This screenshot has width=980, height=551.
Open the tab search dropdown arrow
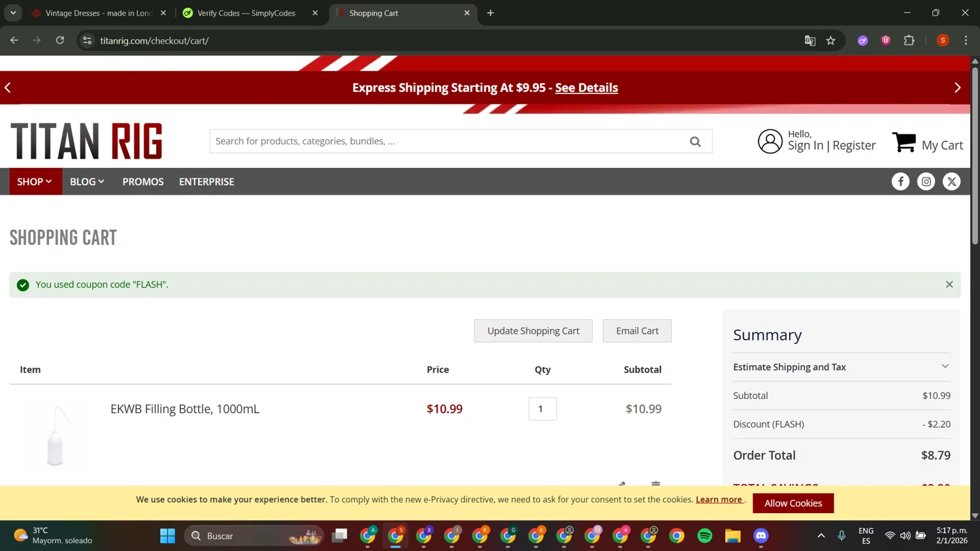tap(13, 13)
